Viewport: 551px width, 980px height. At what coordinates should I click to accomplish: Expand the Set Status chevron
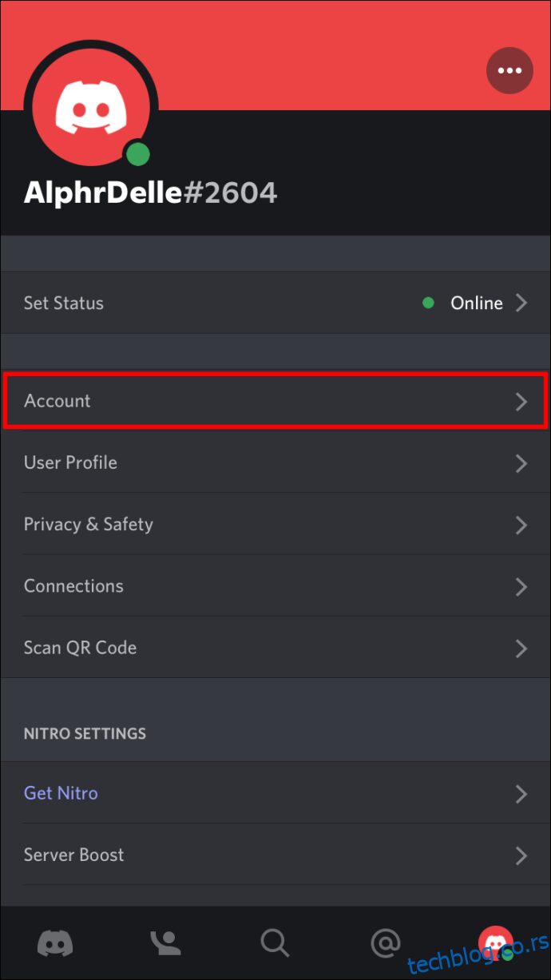(521, 303)
